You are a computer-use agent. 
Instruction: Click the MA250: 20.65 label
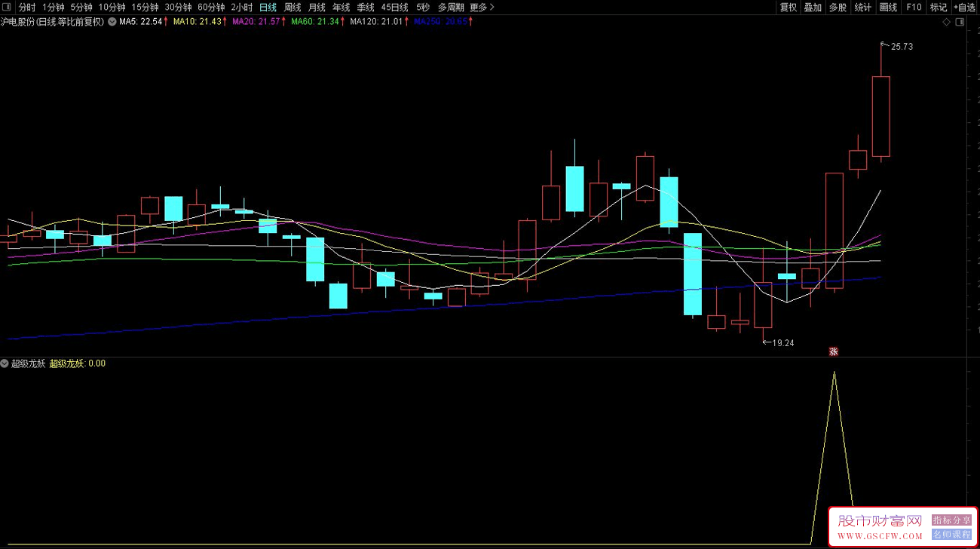click(x=440, y=22)
